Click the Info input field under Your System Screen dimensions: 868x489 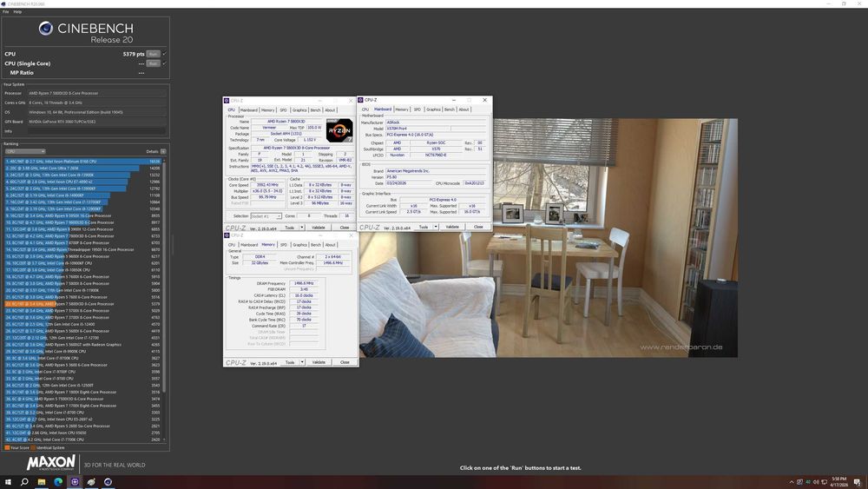97,131
